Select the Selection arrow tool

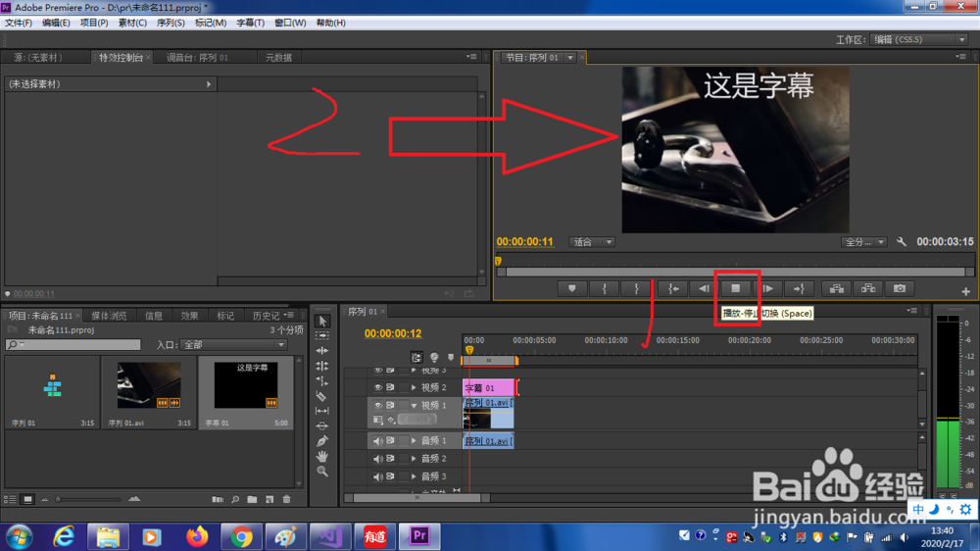pos(322,321)
